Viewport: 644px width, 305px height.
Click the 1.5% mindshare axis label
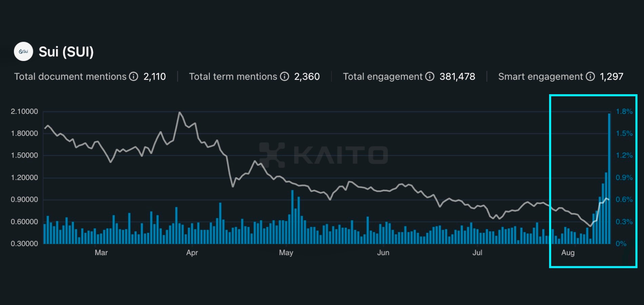(x=624, y=134)
